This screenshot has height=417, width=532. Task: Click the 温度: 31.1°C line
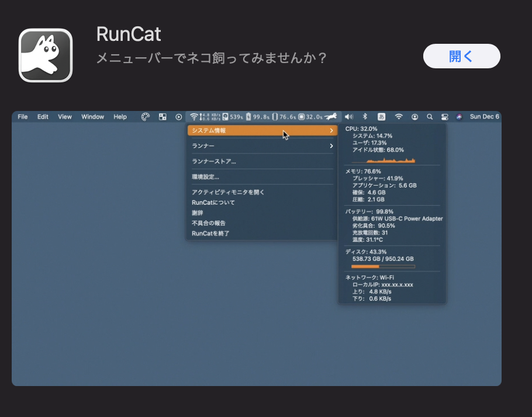tap(368, 239)
